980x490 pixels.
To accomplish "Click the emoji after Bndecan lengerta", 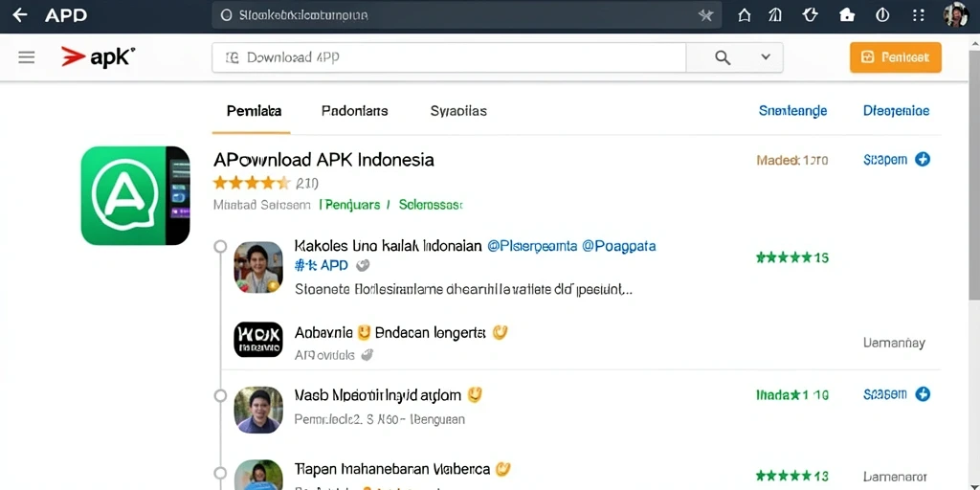I will coord(500,332).
